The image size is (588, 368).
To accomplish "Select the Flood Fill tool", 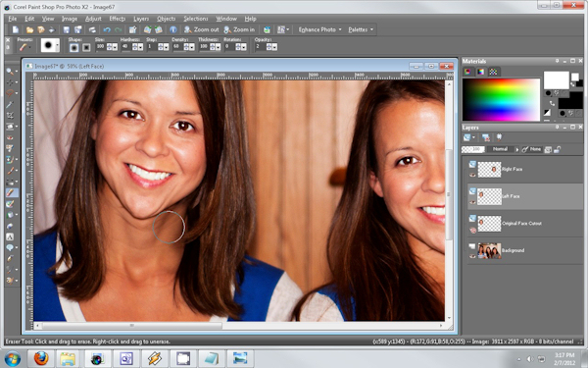I will (10, 215).
